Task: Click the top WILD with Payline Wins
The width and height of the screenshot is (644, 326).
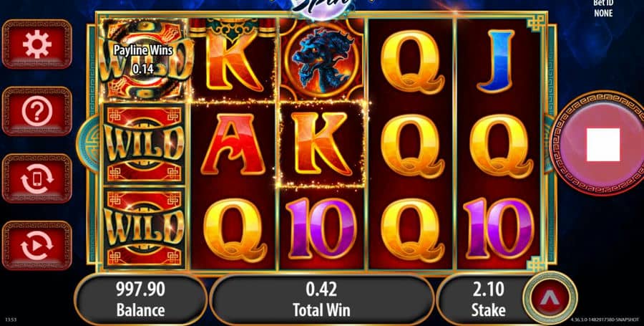Action: pos(143,60)
